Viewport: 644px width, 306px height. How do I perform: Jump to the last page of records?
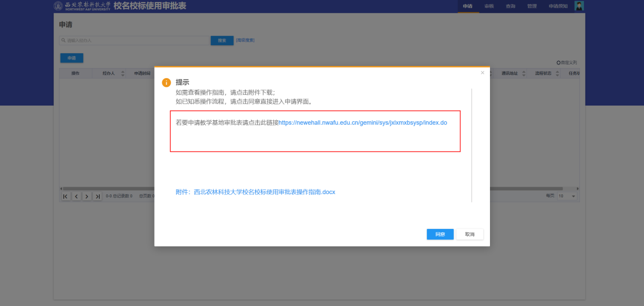coord(98,196)
